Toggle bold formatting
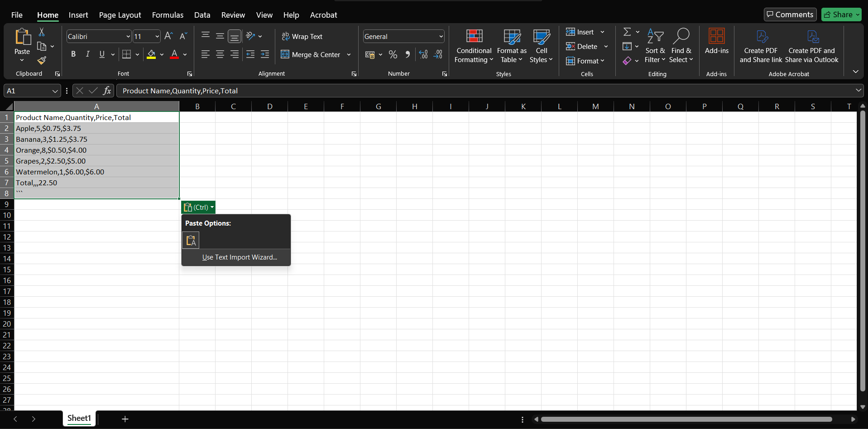This screenshot has width=868, height=429. pos(73,54)
